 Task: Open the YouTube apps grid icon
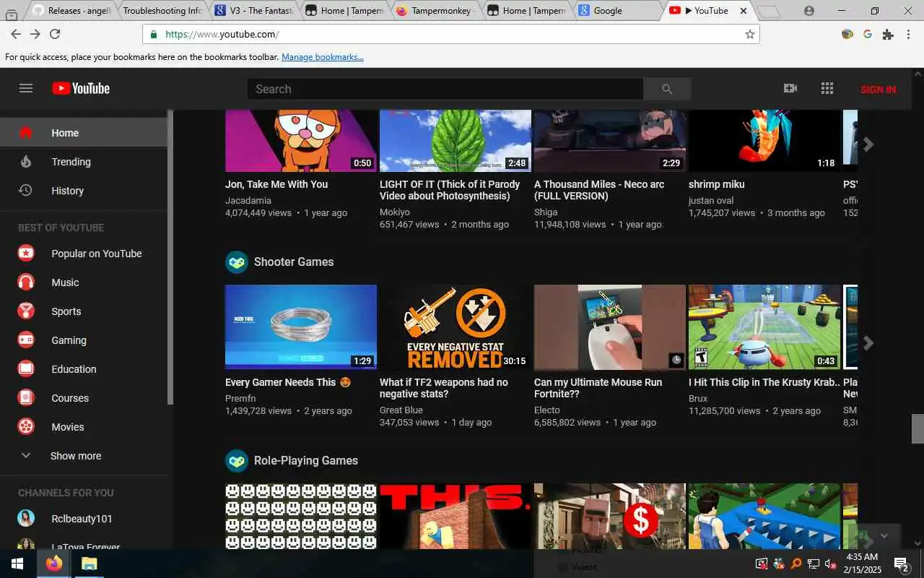[827, 88]
